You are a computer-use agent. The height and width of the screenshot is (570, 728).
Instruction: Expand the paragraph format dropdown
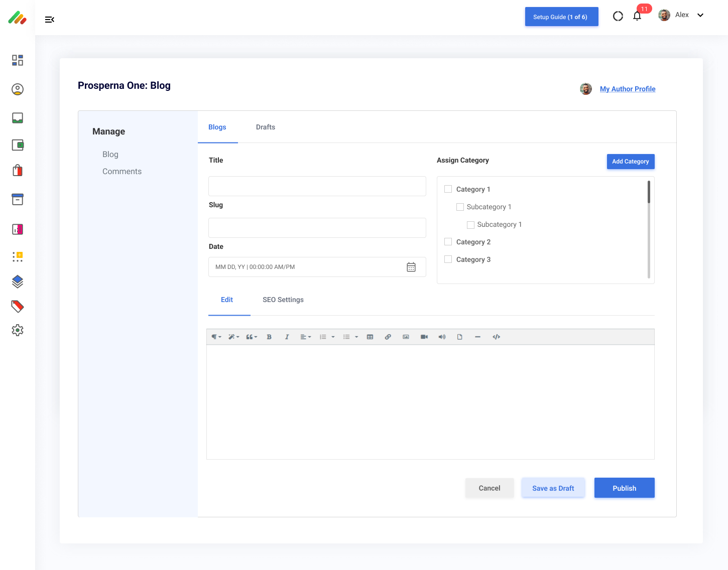pos(216,337)
